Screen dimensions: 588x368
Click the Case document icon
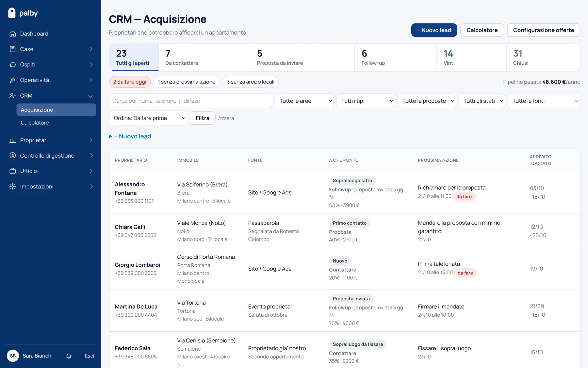(13, 49)
